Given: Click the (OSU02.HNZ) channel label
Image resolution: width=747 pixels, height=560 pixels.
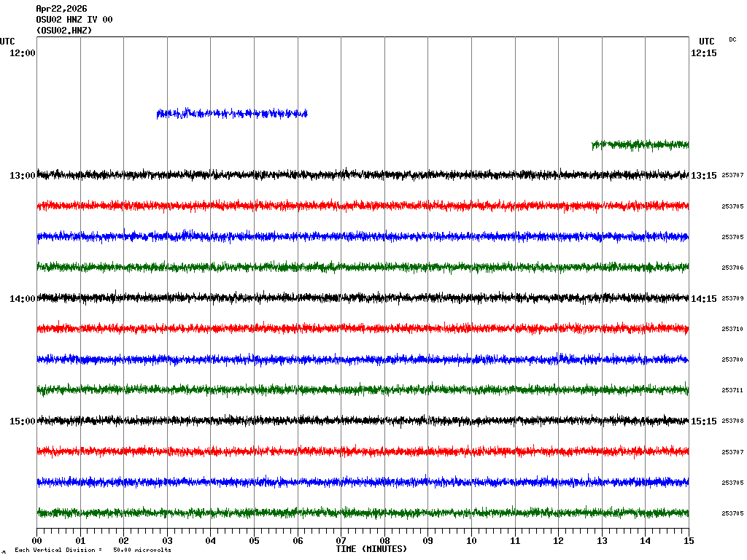Looking at the screenshot, I should click(x=64, y=31).
